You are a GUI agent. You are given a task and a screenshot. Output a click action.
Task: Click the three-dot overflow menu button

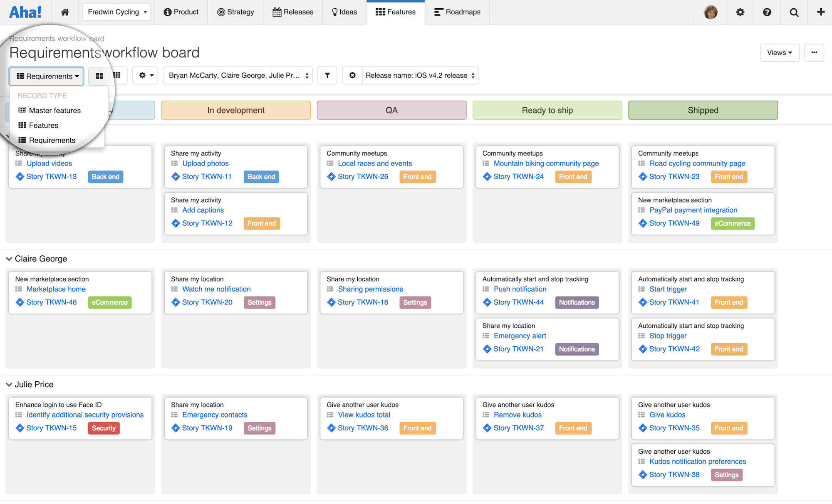[x=814, y=52]
